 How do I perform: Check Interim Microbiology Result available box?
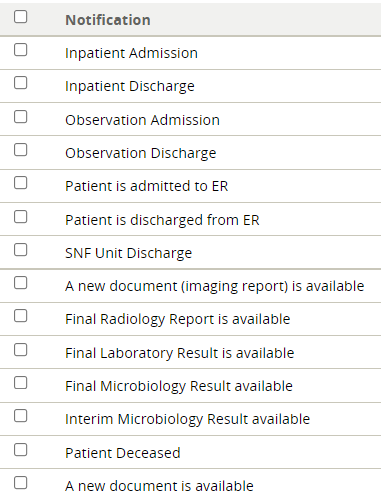20,416
